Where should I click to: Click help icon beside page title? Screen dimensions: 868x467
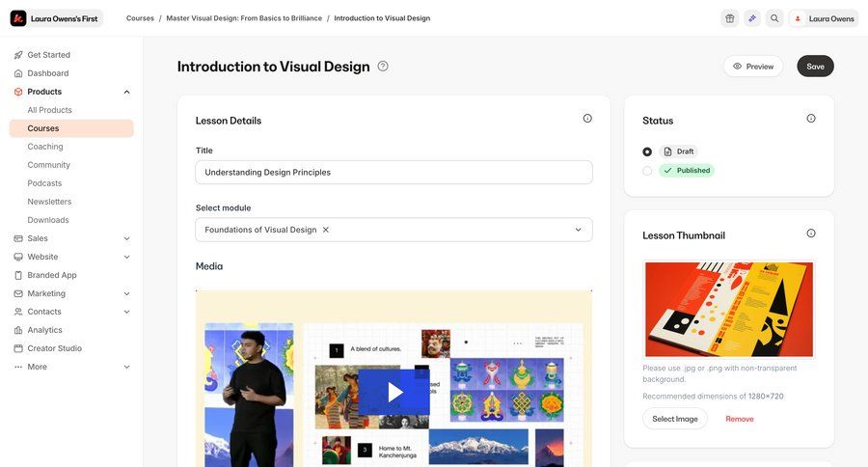(x=383, y=66)
